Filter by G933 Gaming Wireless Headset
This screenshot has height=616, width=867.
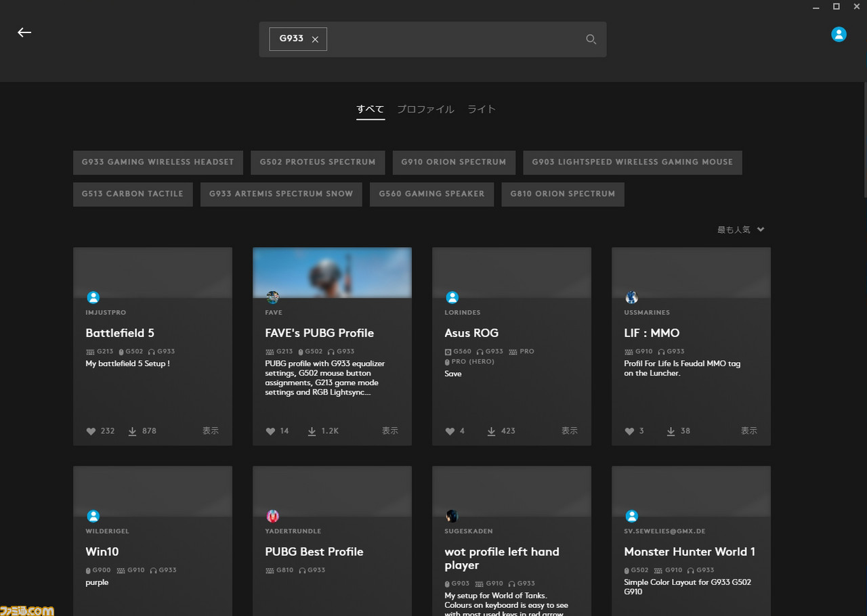158,162
